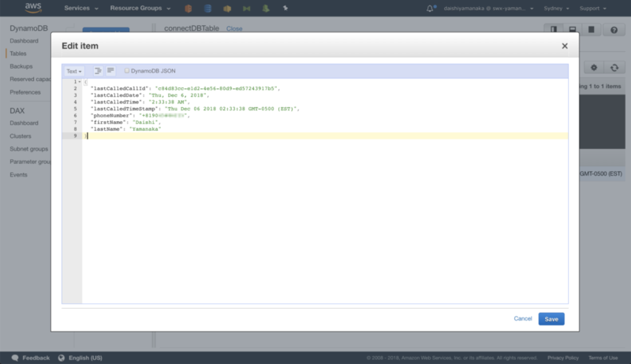Open the daishiyamanaka account dropdown
The width and height of the screenshot is (631, 364).
488,8
